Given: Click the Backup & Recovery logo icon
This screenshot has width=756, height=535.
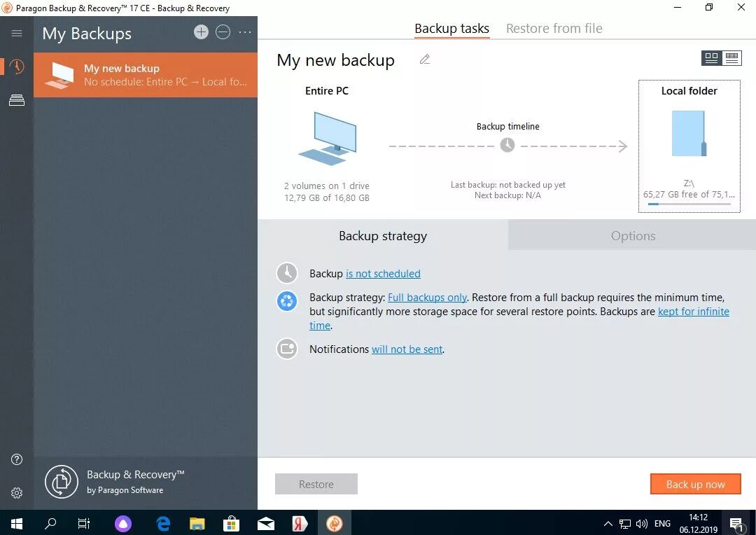Looking at the screenshot, I should pyautogui.click(x=61, y=482).
